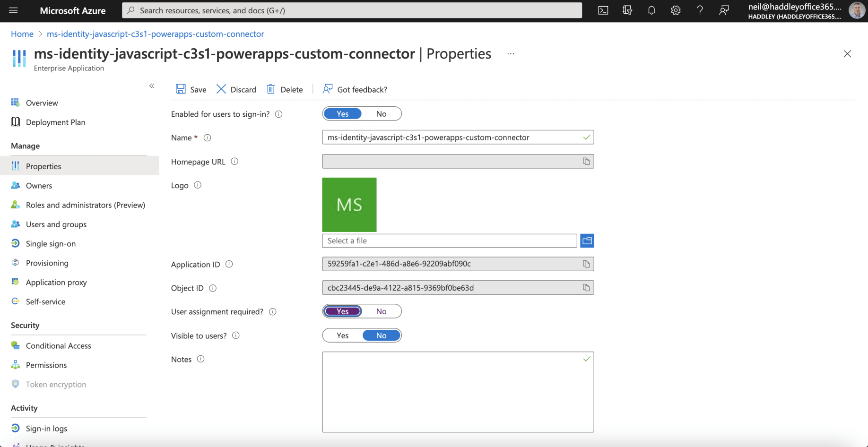Set Visible to users to No
Image resolution: width=868 pixels, height=447 pixels.
382,335
